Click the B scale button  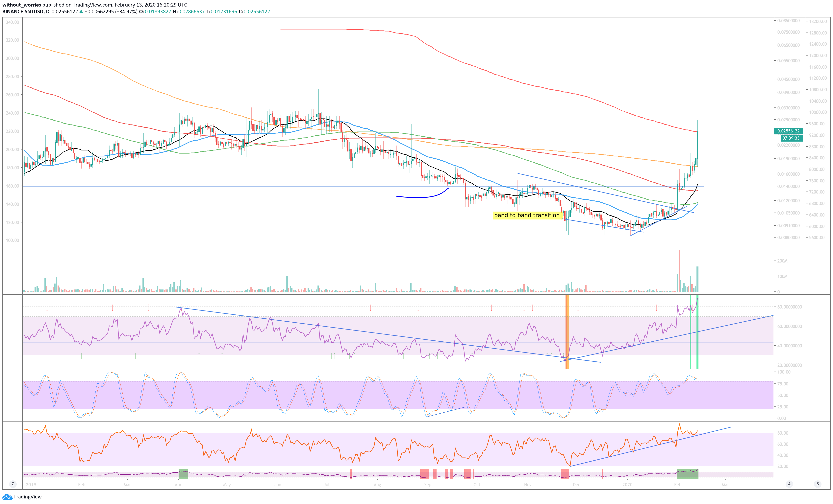point(818,484)
